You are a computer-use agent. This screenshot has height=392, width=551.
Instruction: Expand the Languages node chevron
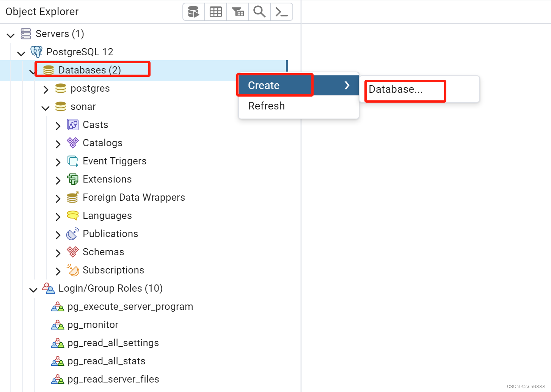58,217
